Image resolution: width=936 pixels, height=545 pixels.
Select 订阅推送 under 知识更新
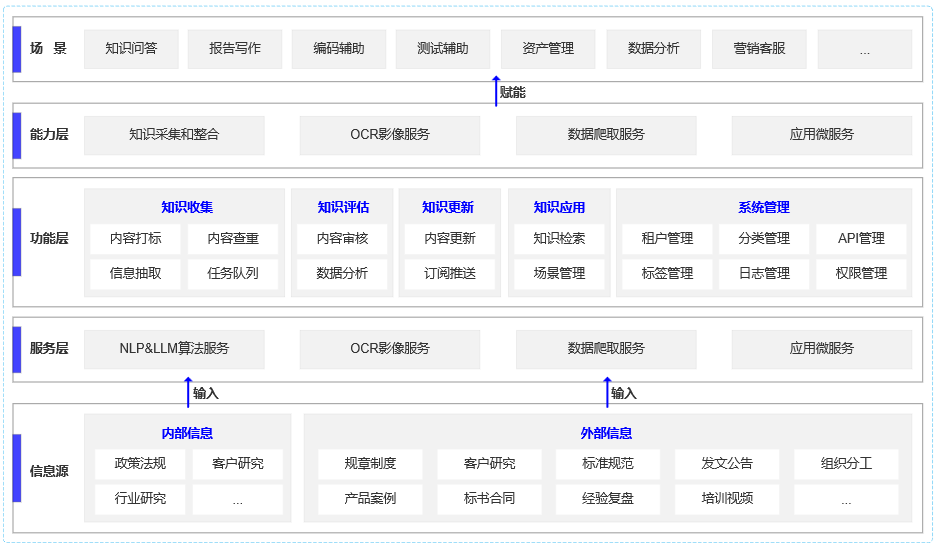click(450, 273)
